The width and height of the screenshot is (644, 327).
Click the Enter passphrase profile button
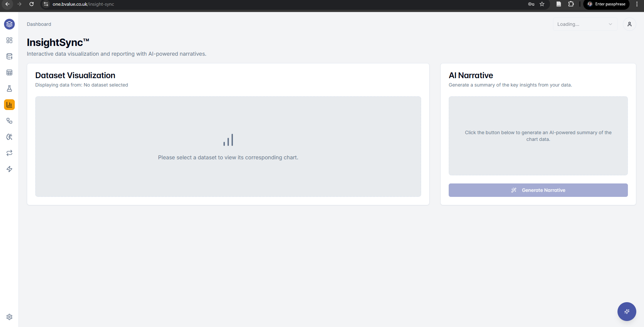point(606,4)
